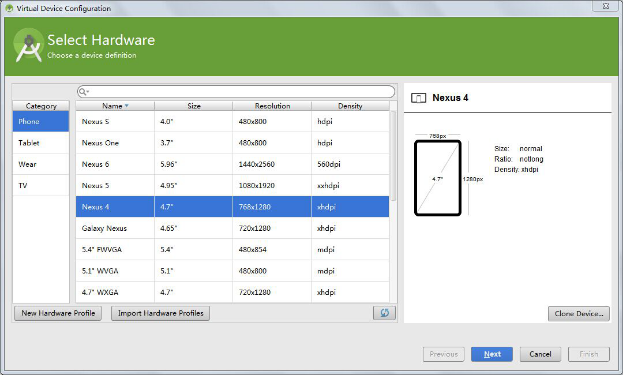Click the Android icon in the title bar

coord(9,8)
